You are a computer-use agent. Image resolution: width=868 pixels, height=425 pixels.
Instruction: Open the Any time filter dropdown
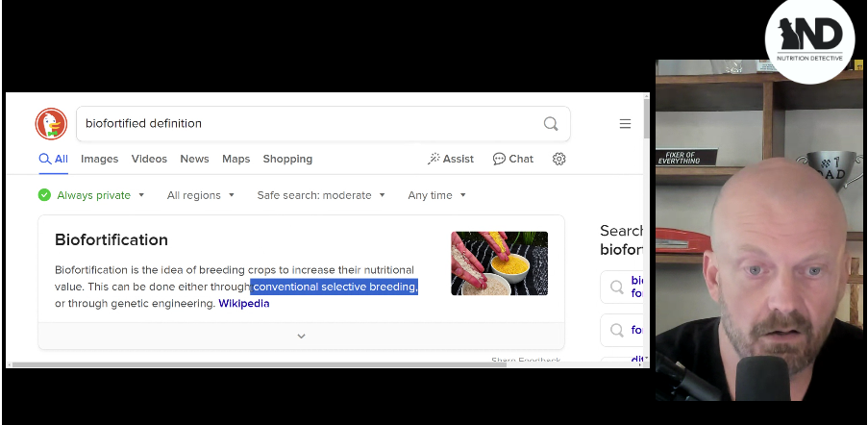(x=436, y=195)
